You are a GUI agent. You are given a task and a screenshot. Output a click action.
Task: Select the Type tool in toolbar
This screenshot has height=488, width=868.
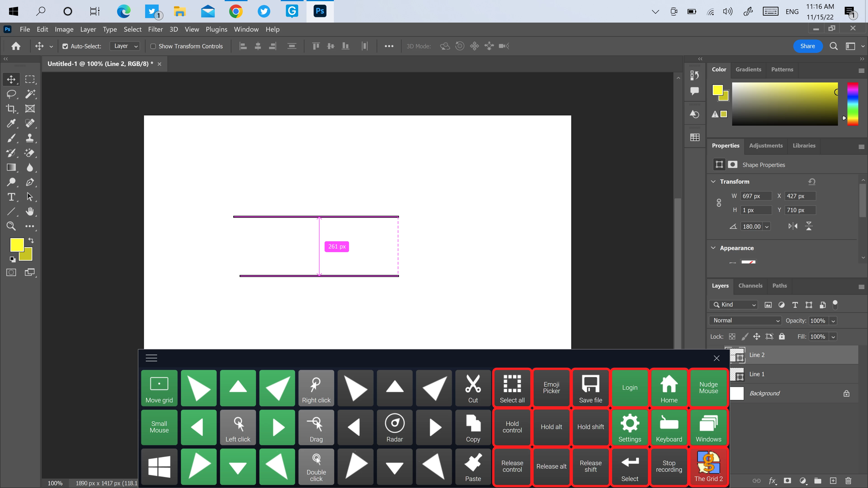(x=11, y=197)
